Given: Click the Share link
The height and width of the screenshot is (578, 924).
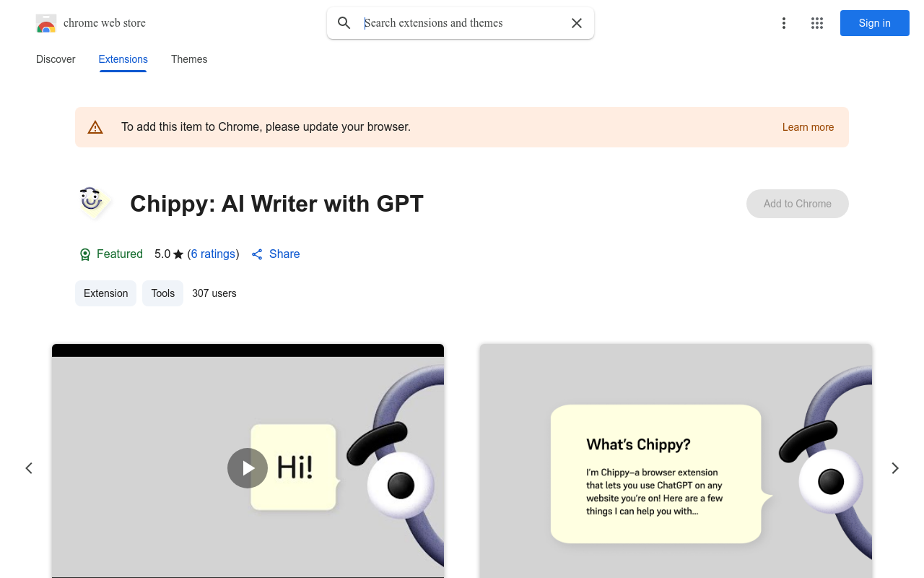Looking at the screenshot, I should click(276, 254).
